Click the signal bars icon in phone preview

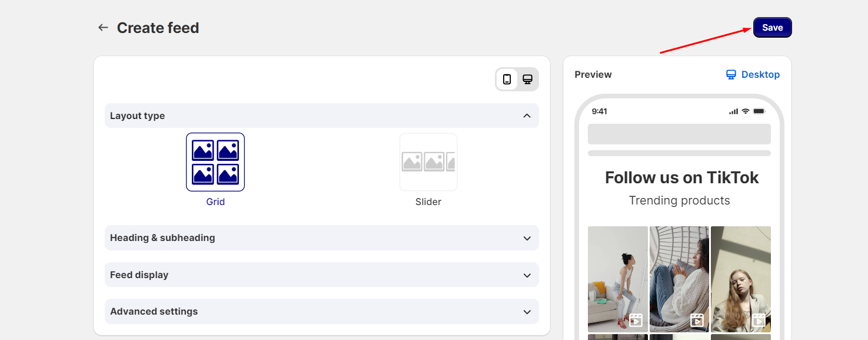(x=733, y=111)
